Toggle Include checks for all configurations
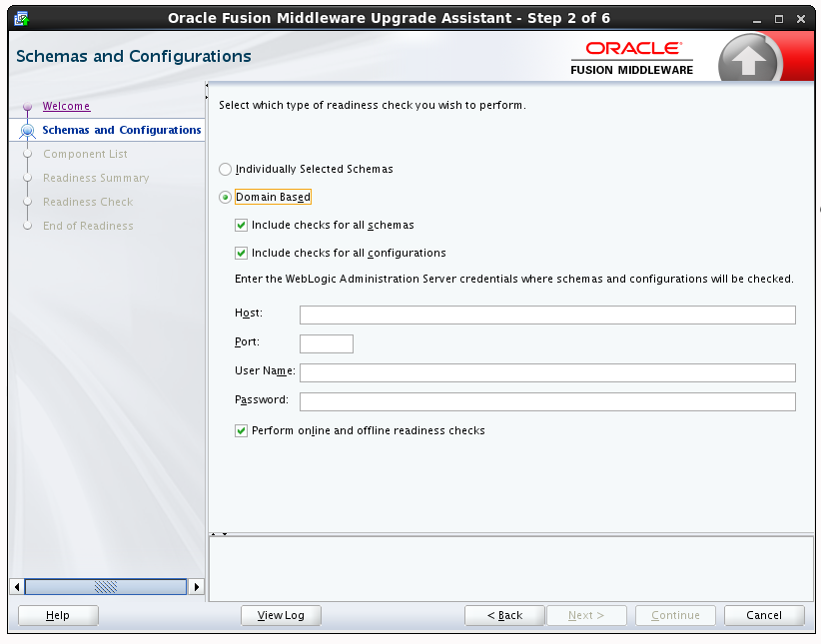Screen dimensions: 821x644 241,254
